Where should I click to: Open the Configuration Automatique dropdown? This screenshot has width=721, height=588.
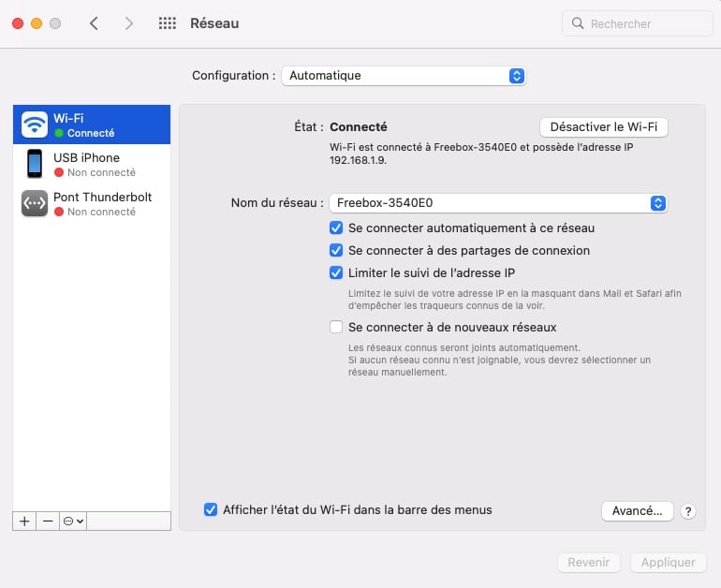[404, 76]
